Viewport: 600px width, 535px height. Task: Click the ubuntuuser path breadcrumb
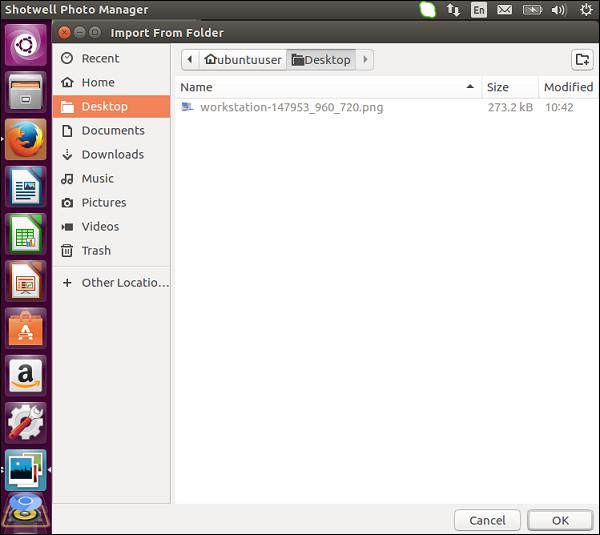click(x=243, y=60)
